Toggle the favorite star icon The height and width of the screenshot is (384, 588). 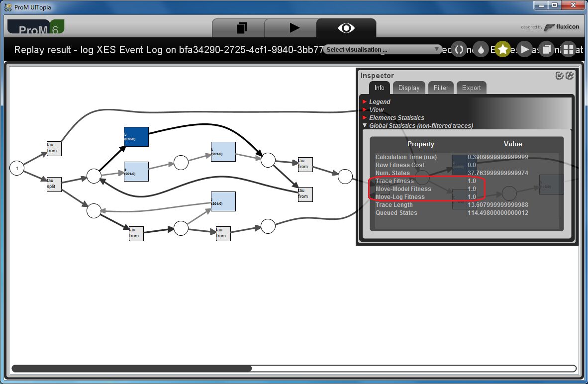[502, 50]
